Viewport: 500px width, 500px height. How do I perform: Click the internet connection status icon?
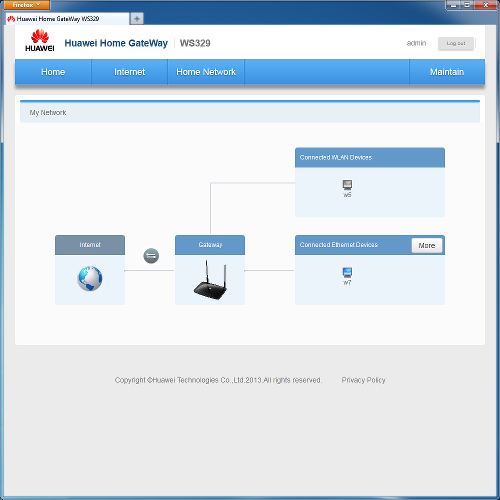point(151,256)
